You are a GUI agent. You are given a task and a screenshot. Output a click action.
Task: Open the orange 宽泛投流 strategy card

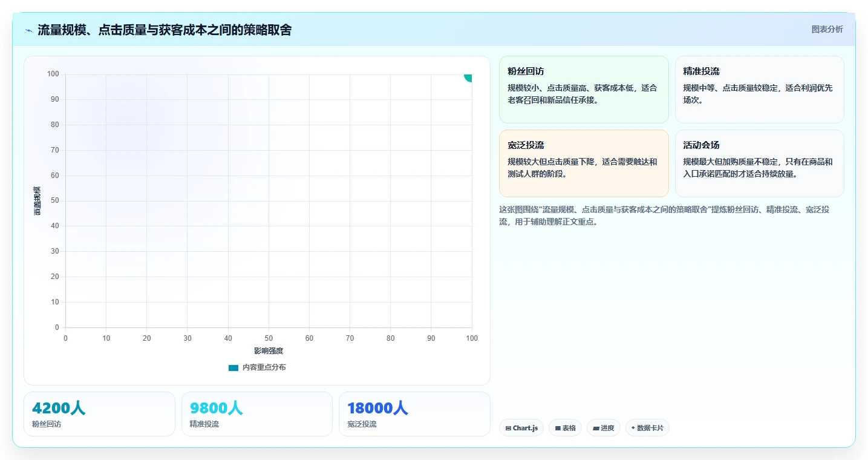click(x=584, y=163)
